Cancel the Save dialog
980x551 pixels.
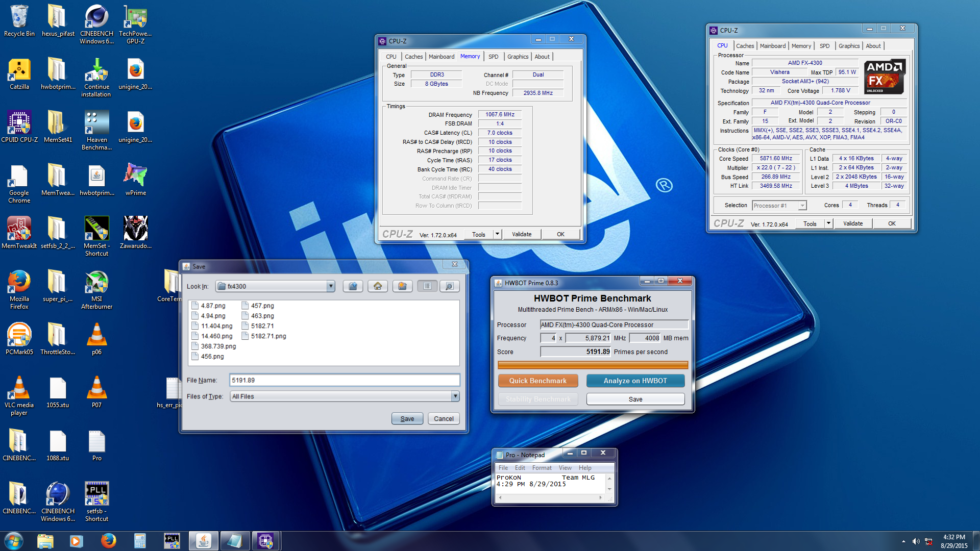(x=444, y=419)
